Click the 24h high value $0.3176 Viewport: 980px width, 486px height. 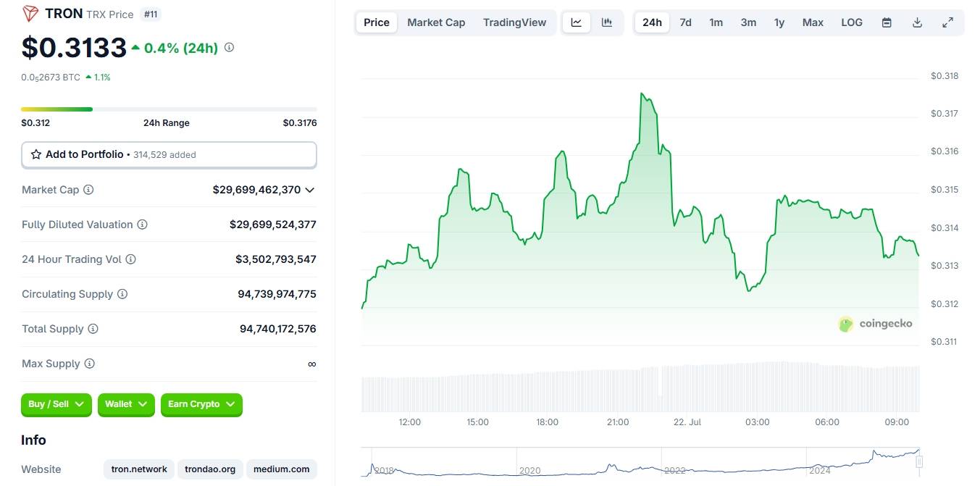tap(300, 123)
